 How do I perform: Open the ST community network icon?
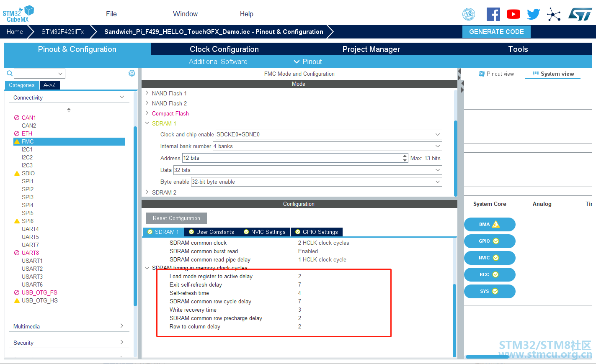554,15
